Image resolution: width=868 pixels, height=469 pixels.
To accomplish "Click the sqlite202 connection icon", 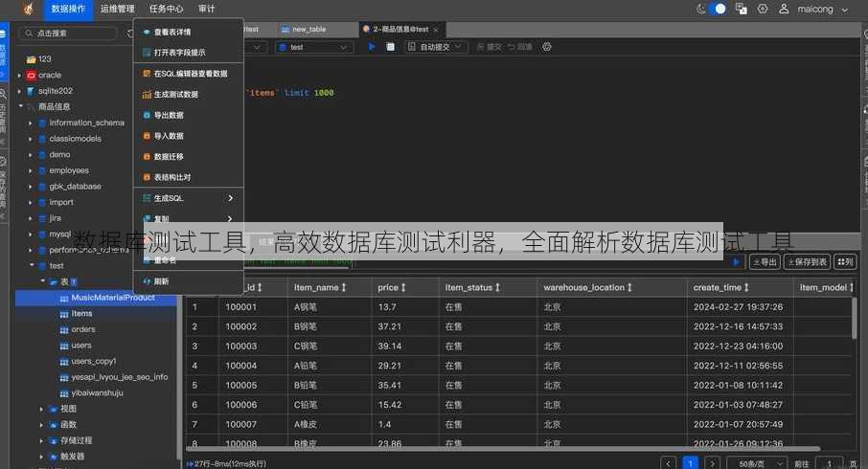I will click(31, 91).
